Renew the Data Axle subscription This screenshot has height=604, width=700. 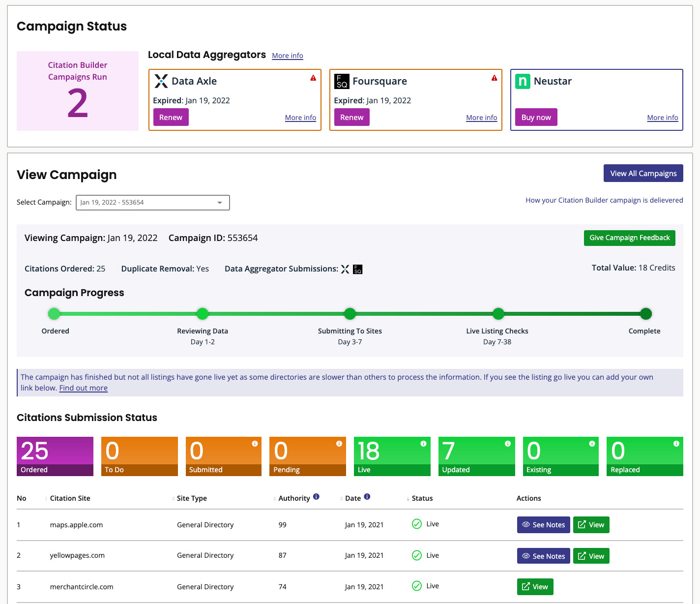click(x=171, y=117)
